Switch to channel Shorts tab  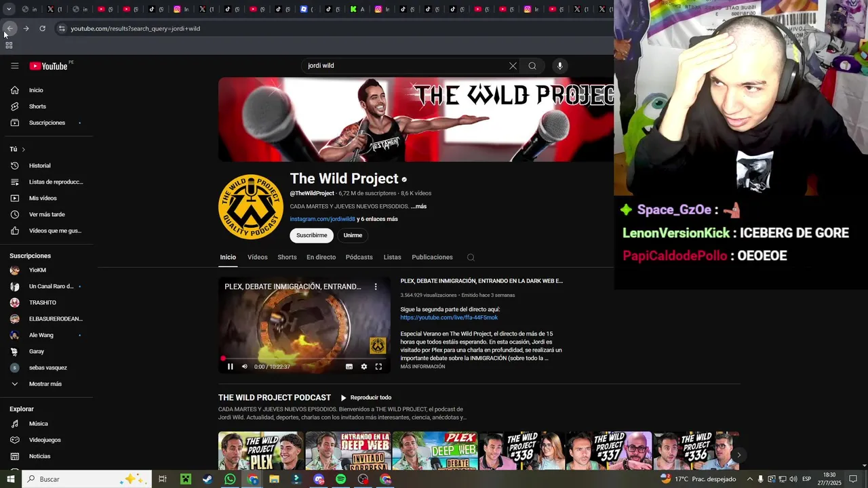tap(287, 257)
